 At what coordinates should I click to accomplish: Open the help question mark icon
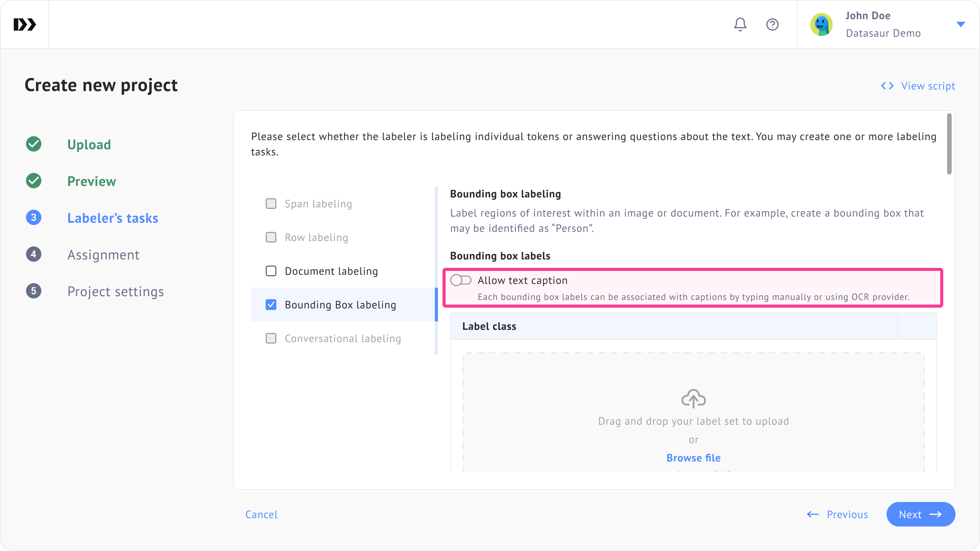772,24
